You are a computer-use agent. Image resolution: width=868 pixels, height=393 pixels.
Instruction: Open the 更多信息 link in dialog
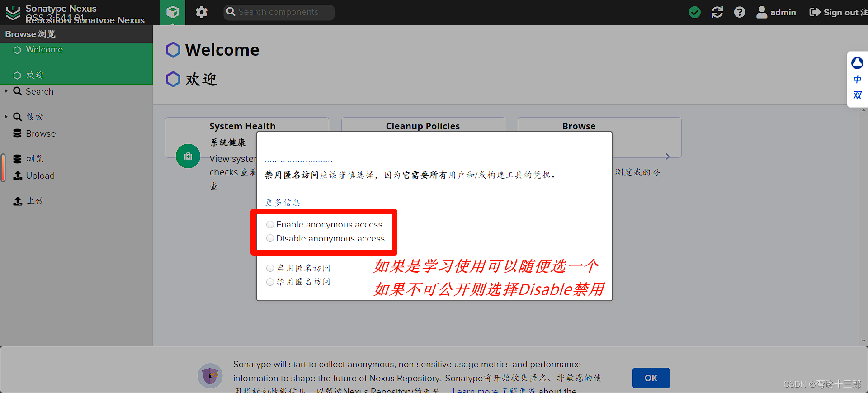[283, 202]
